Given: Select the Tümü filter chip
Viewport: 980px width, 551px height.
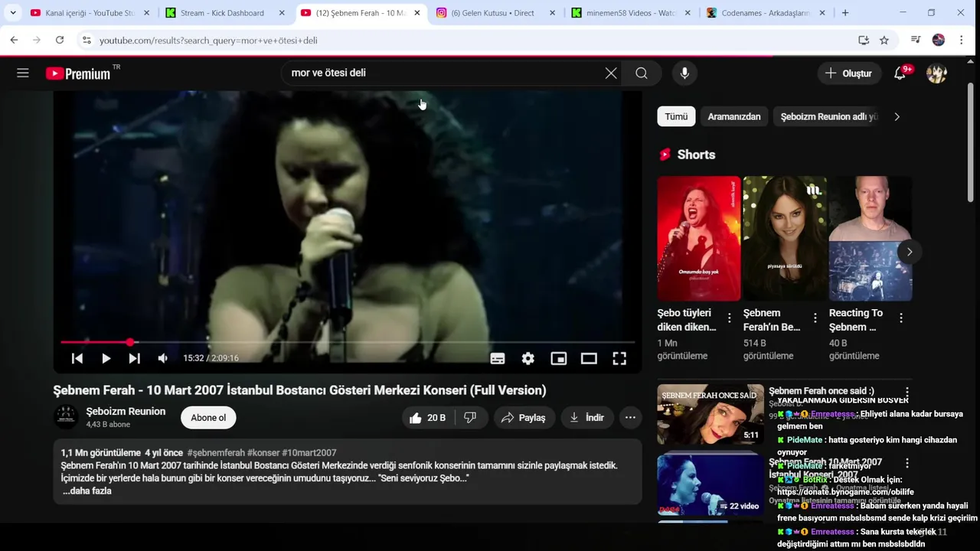Looking at the screenshot, I should [676, 116].
